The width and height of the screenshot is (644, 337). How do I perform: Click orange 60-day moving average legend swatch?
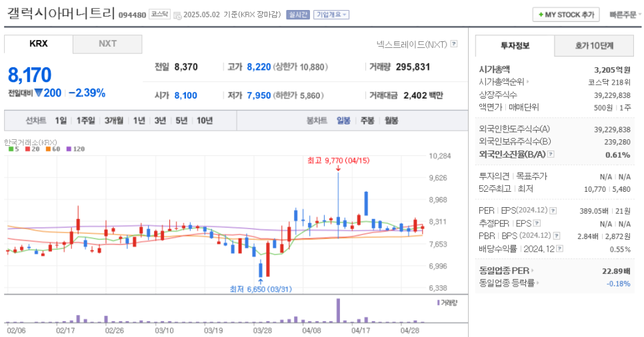pos(48,149)
